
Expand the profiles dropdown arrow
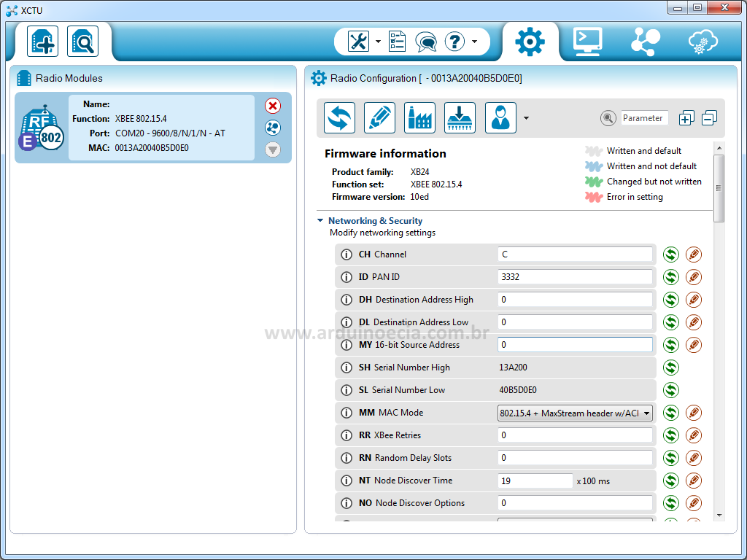pos(527,118)
